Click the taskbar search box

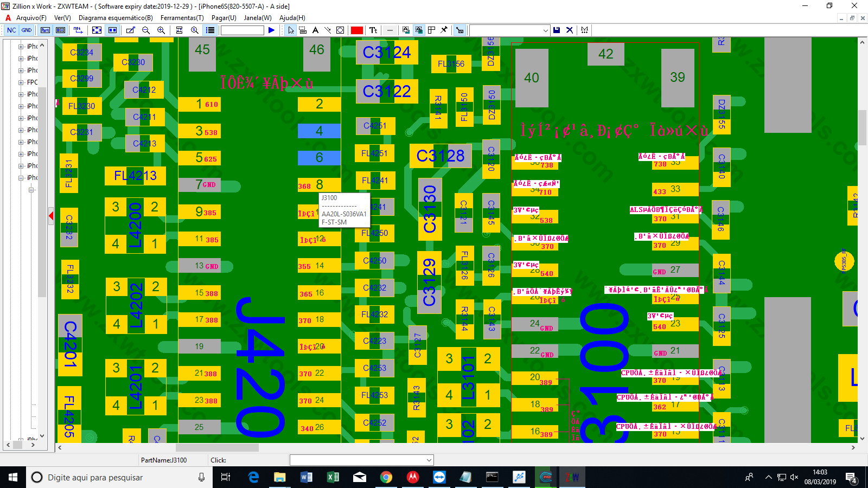[119, 477]
